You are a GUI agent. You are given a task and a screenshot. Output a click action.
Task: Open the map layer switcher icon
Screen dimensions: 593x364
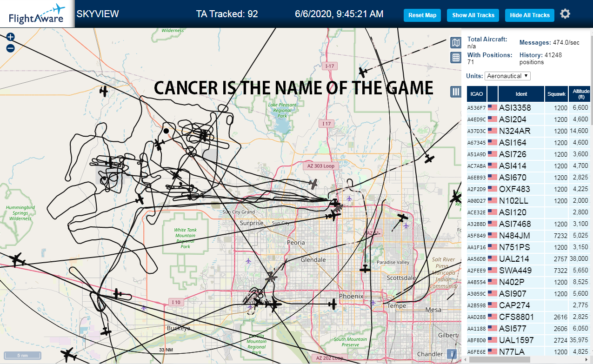(x=456, y=43)
